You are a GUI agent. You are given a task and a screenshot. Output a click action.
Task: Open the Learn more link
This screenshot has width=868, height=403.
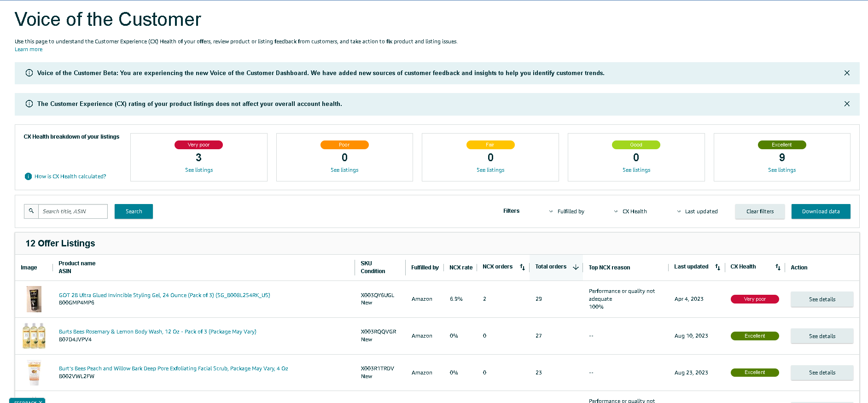pos(29,49)
